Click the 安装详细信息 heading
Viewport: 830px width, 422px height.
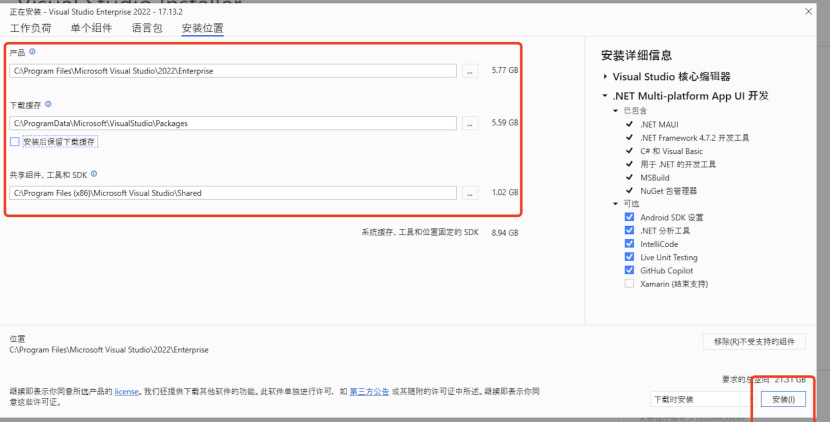636,55
